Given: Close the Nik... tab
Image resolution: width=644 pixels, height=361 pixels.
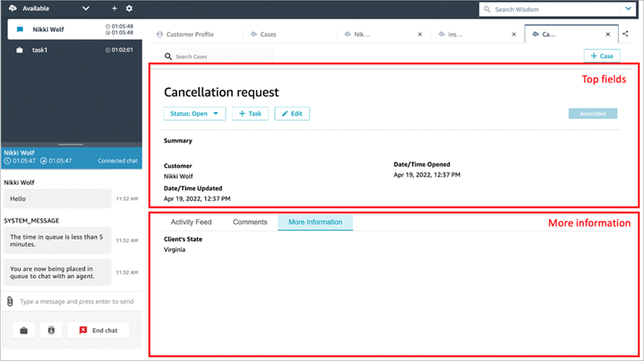Looking at the screenshot, I should 420,35.
